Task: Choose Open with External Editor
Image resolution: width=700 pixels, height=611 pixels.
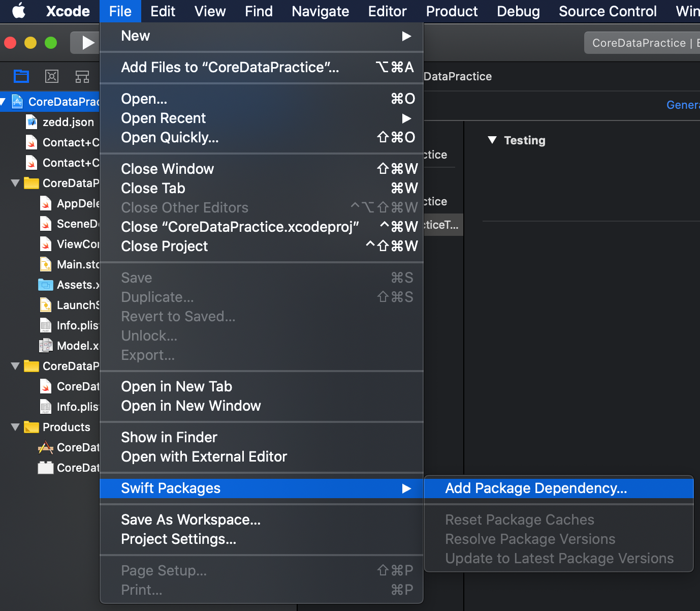Action: [262, 456]
